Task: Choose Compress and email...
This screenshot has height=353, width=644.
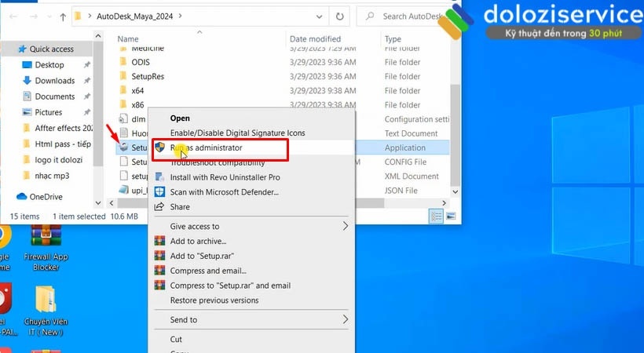Action: pyautogui.click(x=208, y=271)
